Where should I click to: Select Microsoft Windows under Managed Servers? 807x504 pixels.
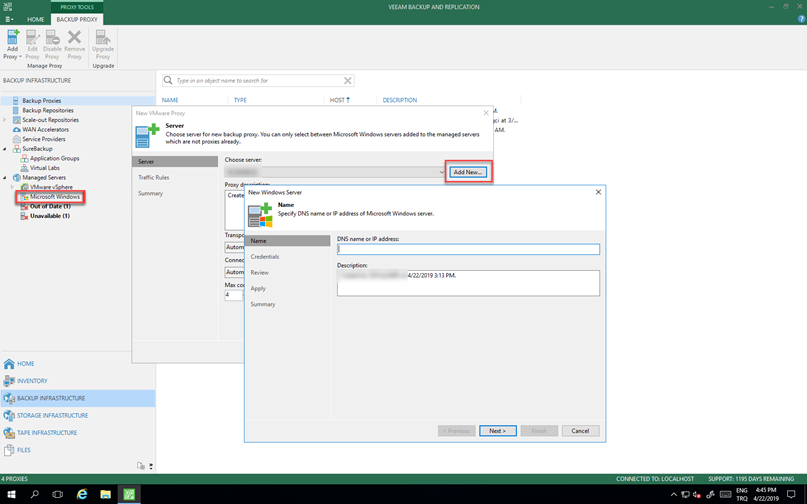point(54,197)
